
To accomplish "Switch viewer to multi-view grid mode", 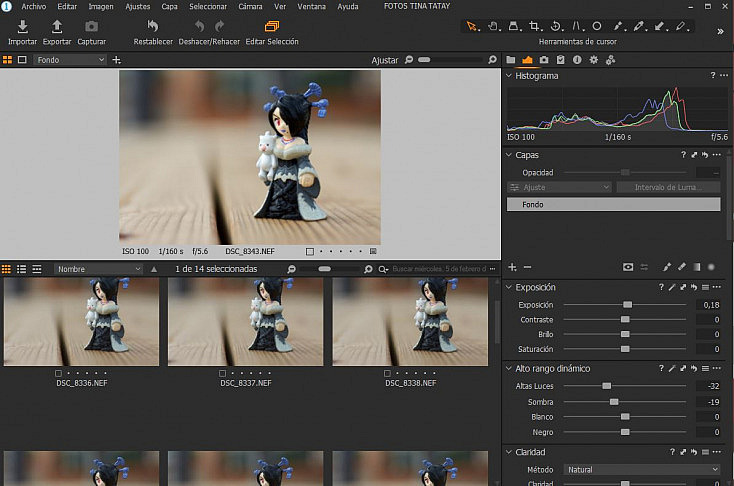I will (7, 60).
